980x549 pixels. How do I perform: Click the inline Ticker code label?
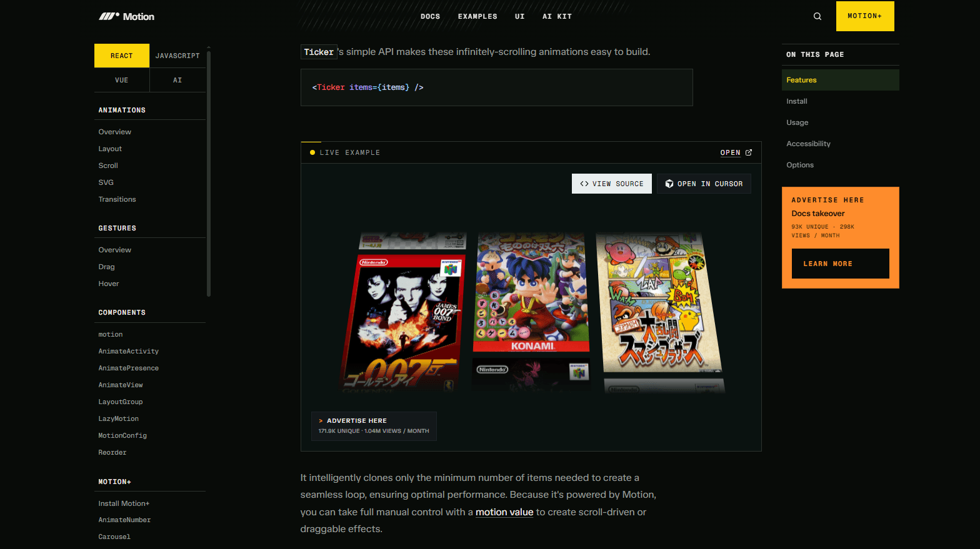point(319,52)
